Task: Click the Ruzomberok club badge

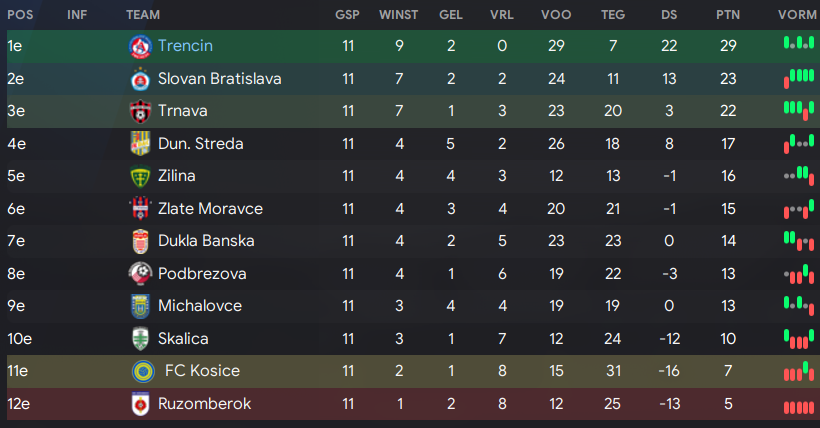Action: pos(140,403)
